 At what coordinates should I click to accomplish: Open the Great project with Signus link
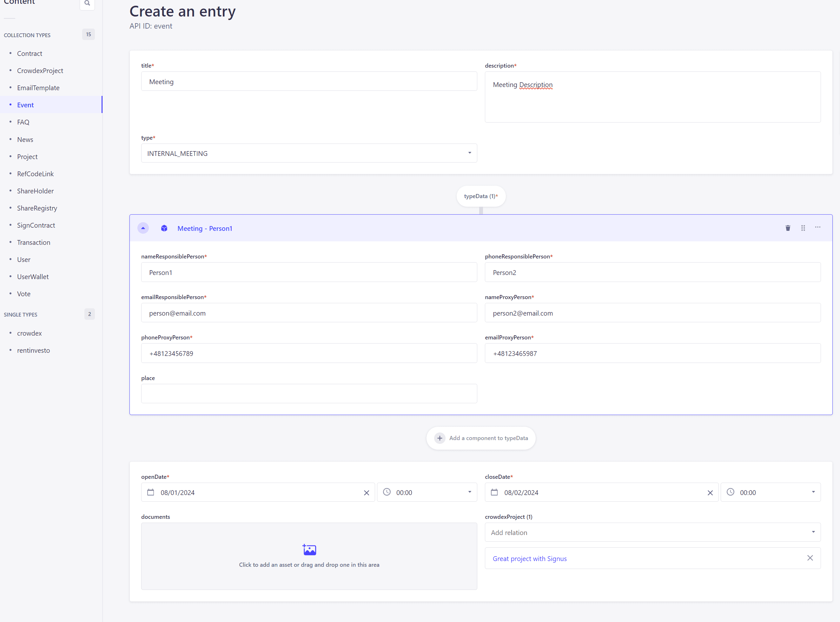530,558
